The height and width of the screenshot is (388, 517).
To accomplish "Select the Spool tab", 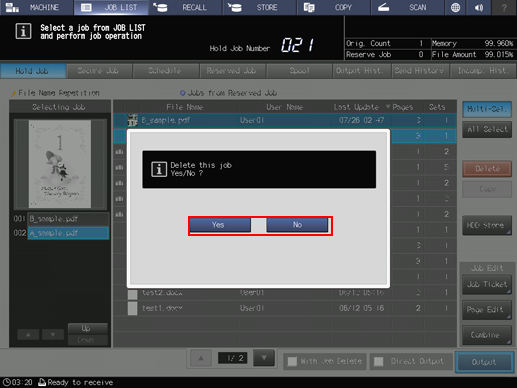I will (x=299, y=71).
